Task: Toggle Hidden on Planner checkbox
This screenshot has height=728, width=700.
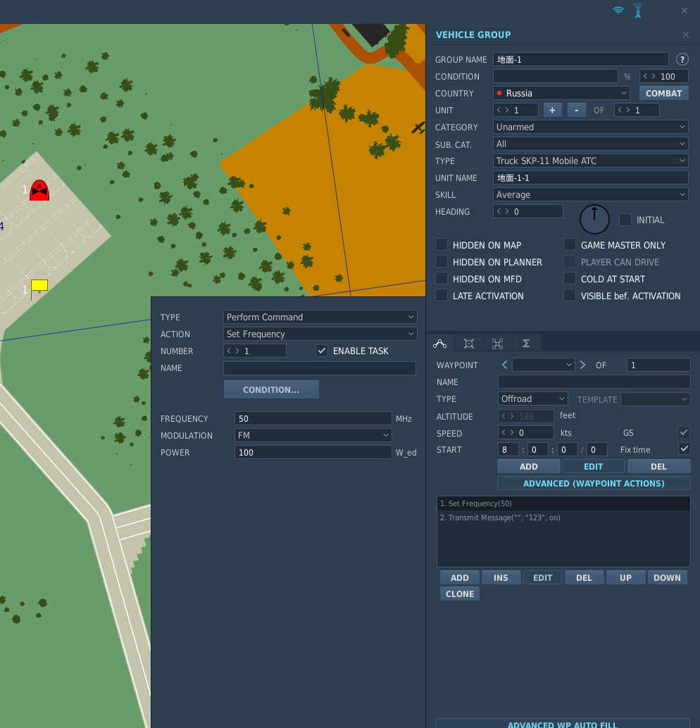Action: click(x=442, y=262)
